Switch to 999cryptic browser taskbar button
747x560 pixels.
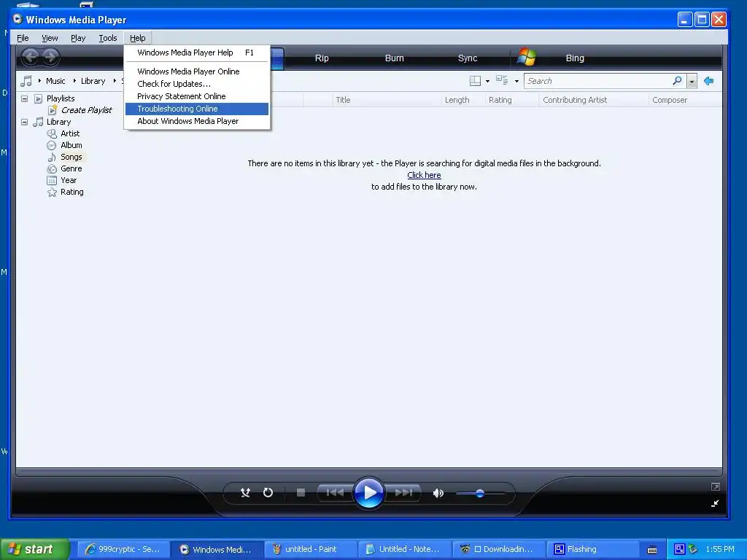pos(123,549)
